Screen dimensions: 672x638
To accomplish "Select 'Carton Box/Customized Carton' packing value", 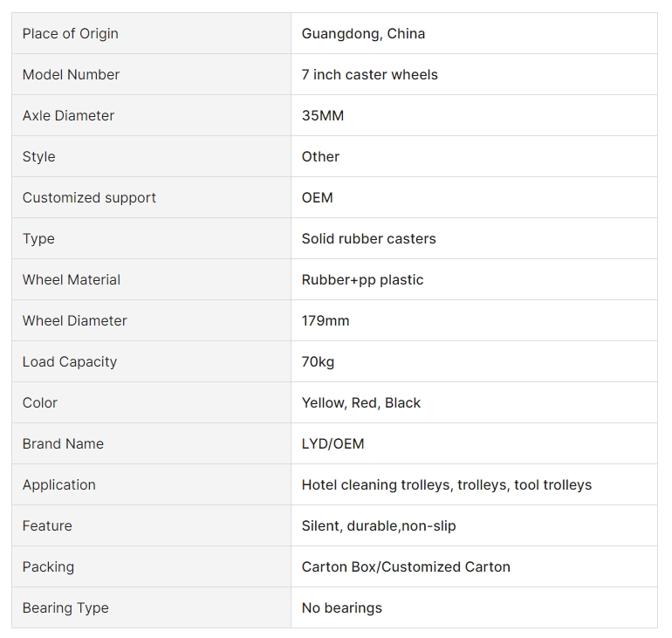I will [406, 567].
